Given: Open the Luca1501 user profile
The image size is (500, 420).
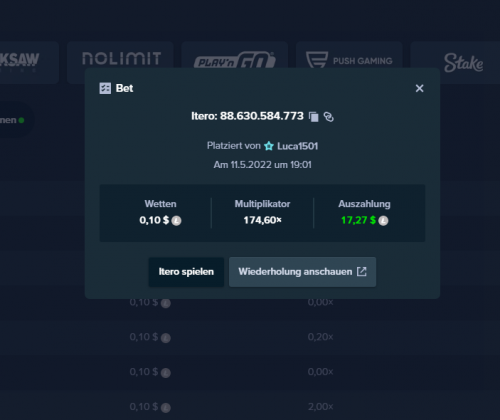Looking at the screenshot, I should pyautogui.click(x=297, y=146).
